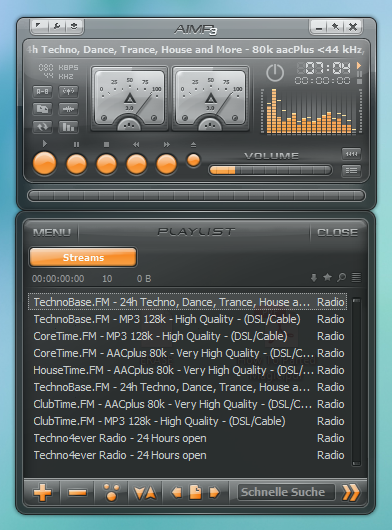The image size is (392, 530).
Task: Toggle A-B repeat section button
Action: click(43, 91)
